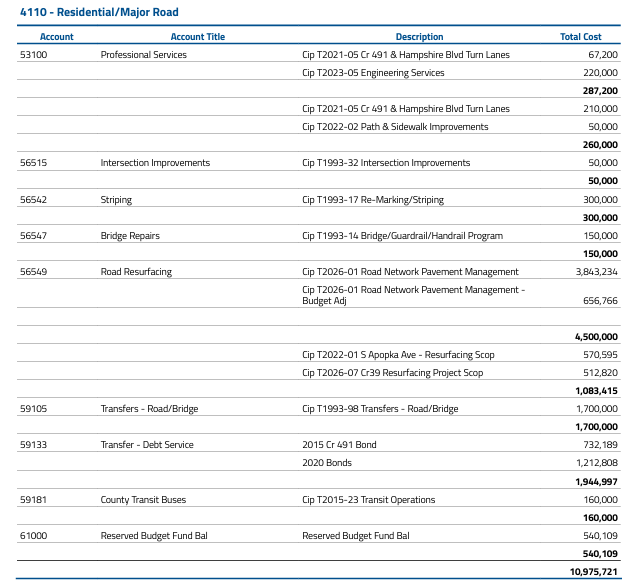Select the Description column header
635x584 pixels.
[x=419, y=37]
